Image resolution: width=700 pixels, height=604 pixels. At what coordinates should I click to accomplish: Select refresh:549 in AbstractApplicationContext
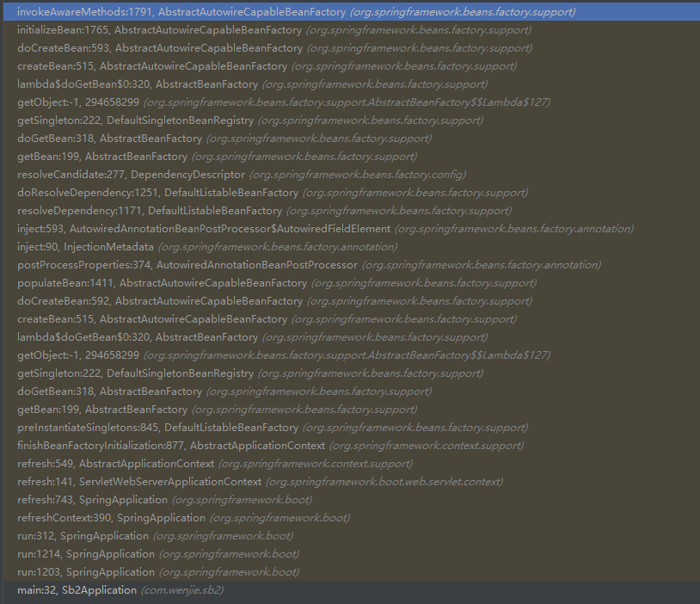(352, 464)
